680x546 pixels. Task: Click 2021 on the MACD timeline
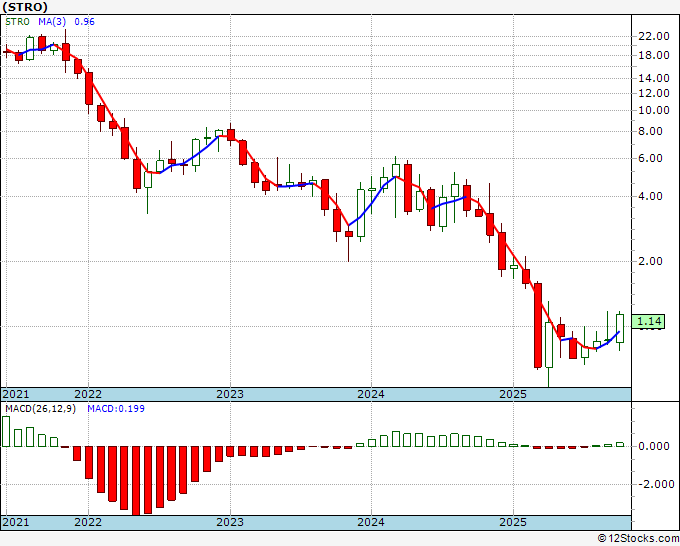coord(16,522)
